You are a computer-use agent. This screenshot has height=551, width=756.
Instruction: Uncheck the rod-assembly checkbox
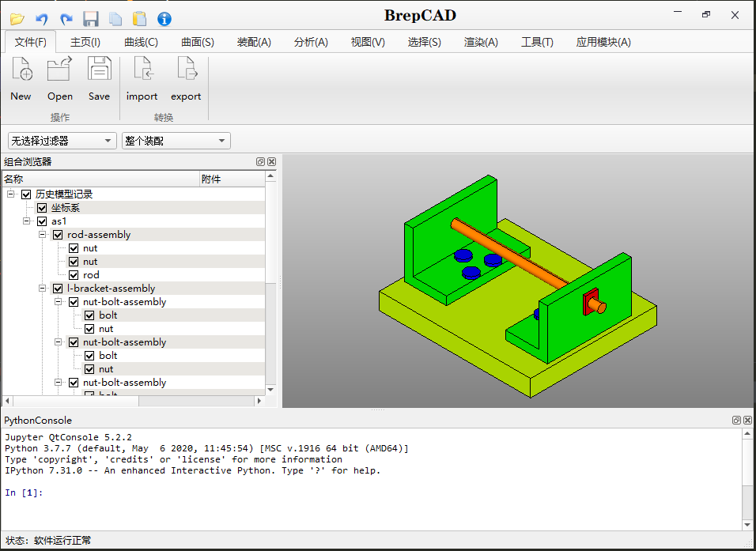point(58,235)
